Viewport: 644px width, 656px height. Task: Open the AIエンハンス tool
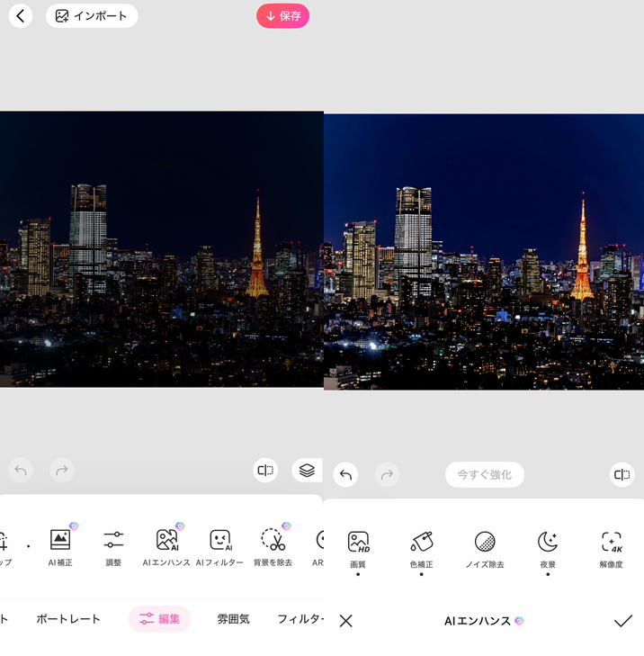[x=166, y=545]
